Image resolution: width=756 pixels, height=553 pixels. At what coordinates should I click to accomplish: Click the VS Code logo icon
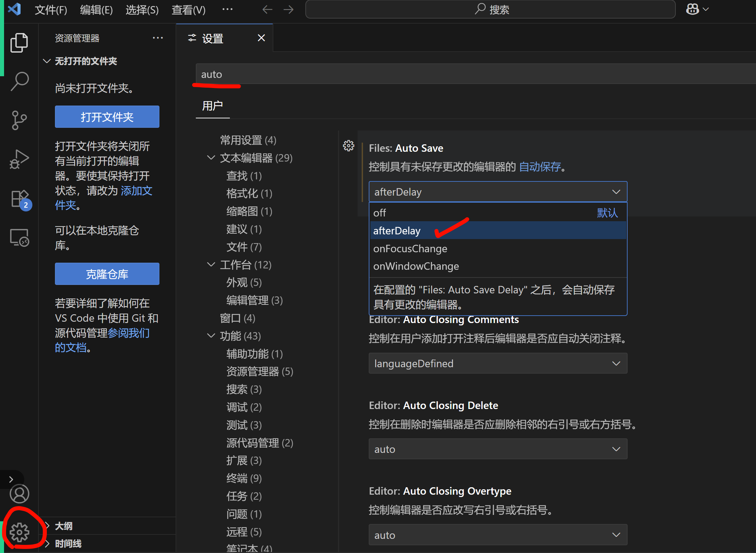14,9
